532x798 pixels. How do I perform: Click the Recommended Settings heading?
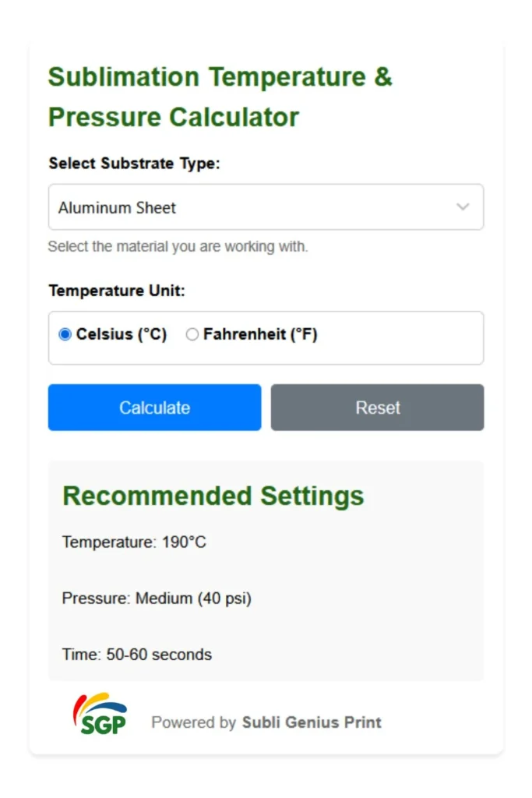point(213,496)
